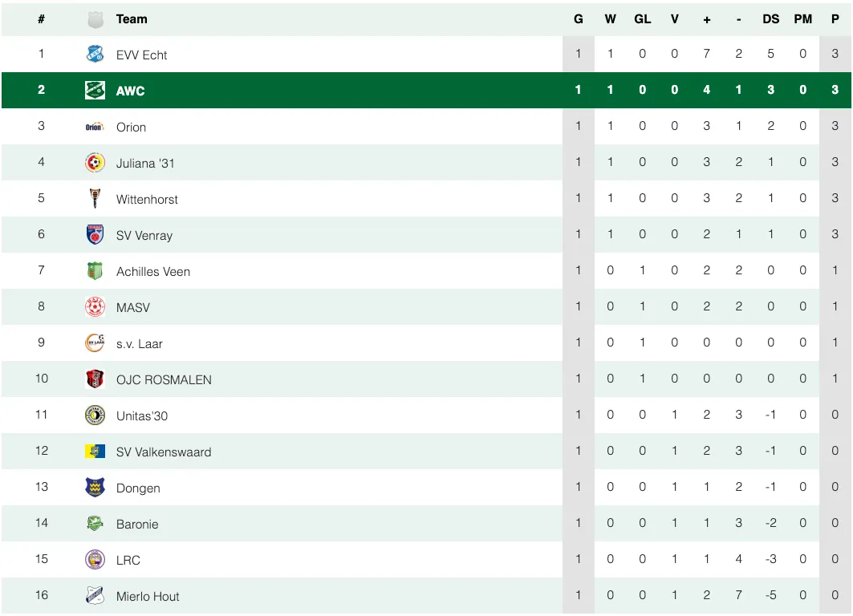The width and height of the screenshot is (853, 616).
Task: Click the Wittenhorst club logo
Action: pos(95,199)
